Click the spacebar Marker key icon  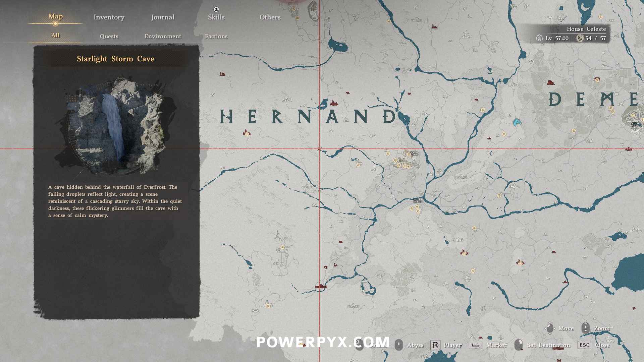tap(475, 345)
